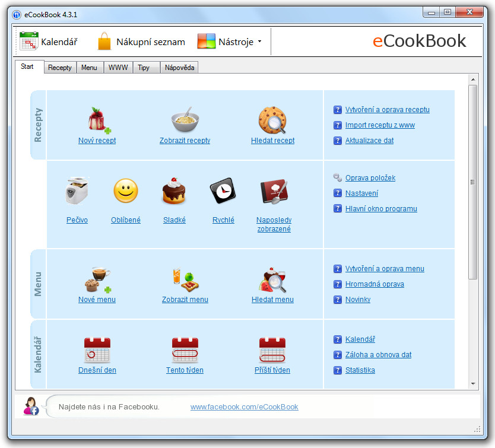Follow the Zobrazit recepty link

185,141
